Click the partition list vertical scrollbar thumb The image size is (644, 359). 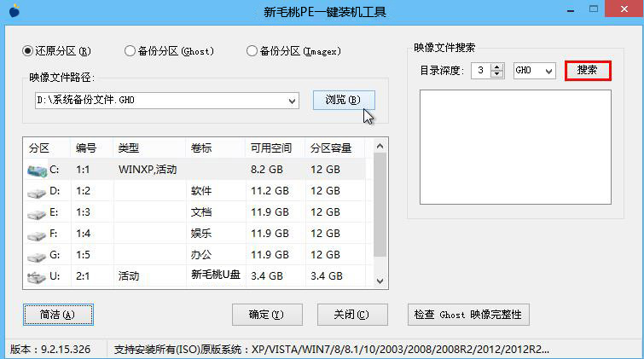point(380,205)
